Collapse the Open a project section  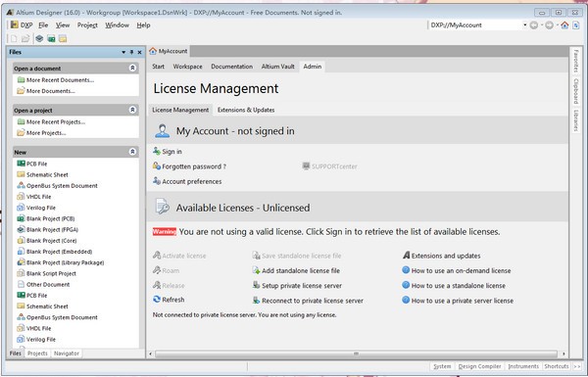(132, 110)
